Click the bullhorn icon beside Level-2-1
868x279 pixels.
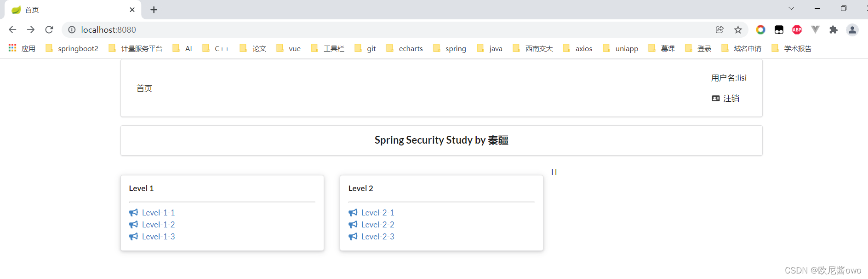(353, 213)
